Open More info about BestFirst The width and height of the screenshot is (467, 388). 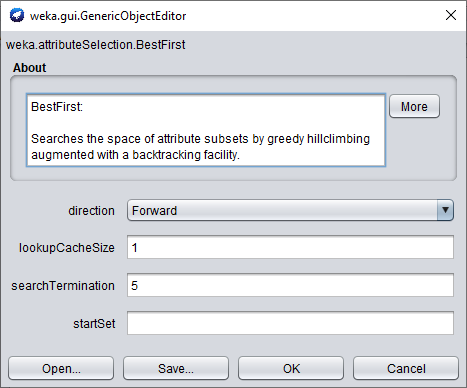tap(414, 106)
